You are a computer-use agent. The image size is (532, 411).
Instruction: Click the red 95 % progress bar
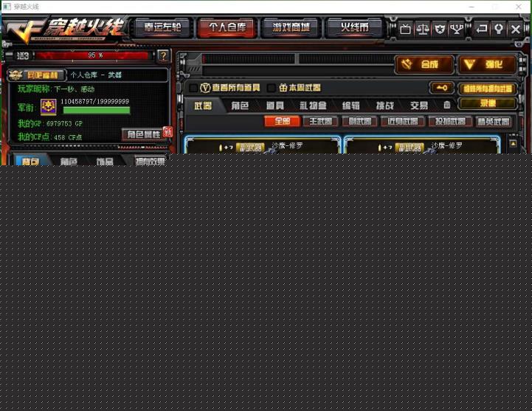pyautogui.click(x=92, y=55)
